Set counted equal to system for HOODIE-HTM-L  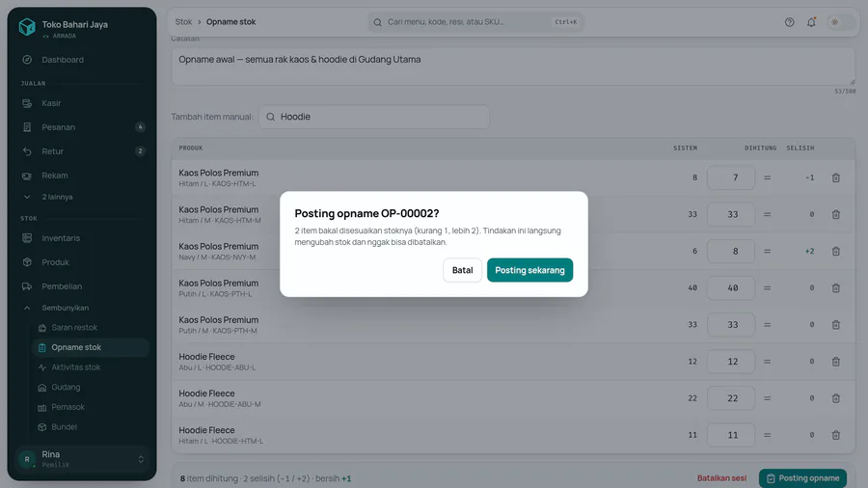(768, 435)
